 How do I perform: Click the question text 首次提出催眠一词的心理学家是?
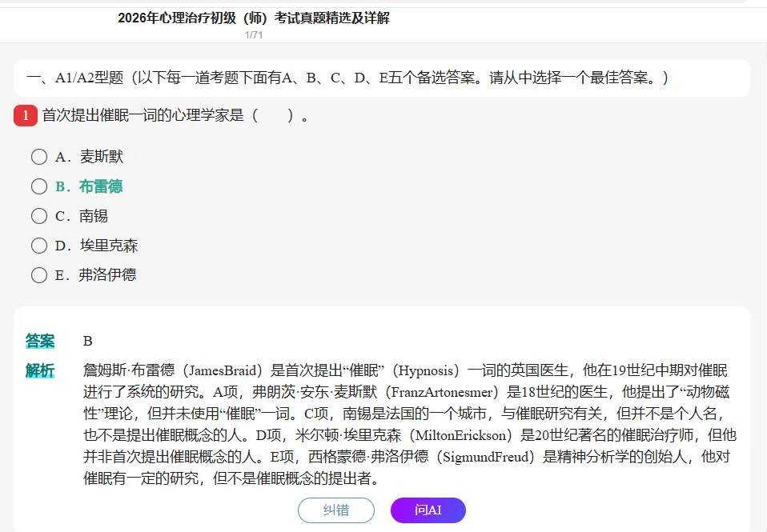tap(143, 115)
